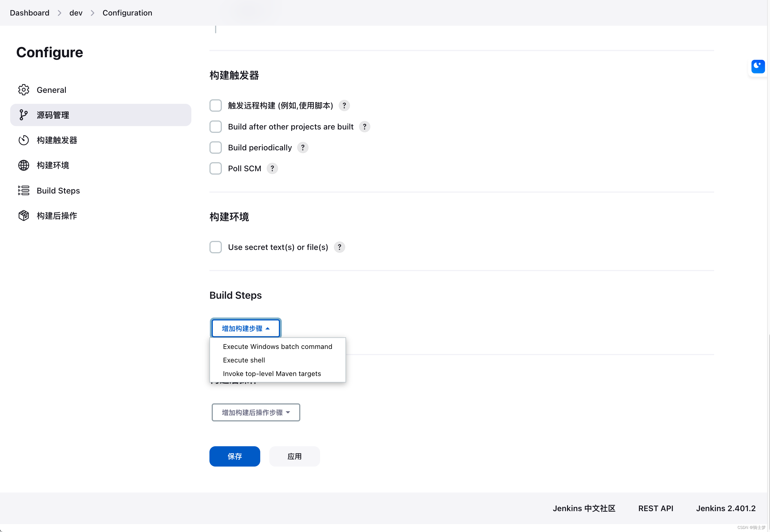This screenshot has height=532, width=770.
Task: Jump to 源码管理 section
Action: click(101, 115)
